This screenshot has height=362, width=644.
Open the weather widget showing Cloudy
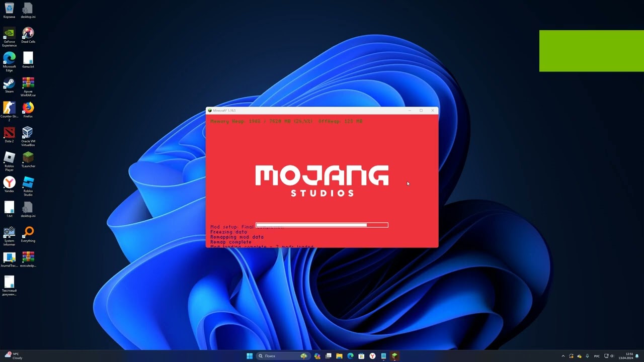[x=13, y=356]
